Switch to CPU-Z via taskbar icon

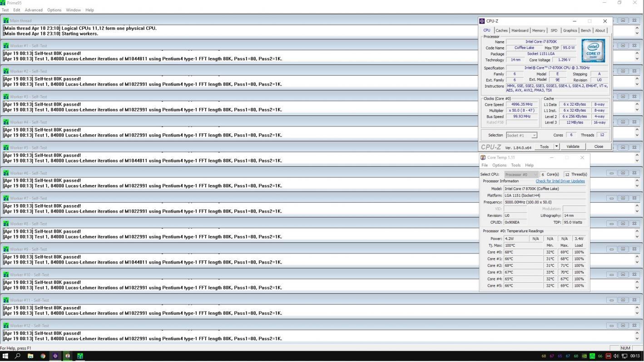[x=55, y=356]
